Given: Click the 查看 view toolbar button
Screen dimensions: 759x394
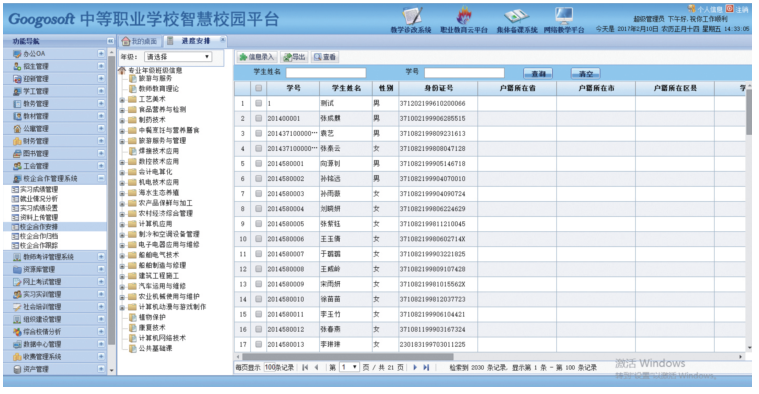Looking at the screenshot, I should coord(325,57).
